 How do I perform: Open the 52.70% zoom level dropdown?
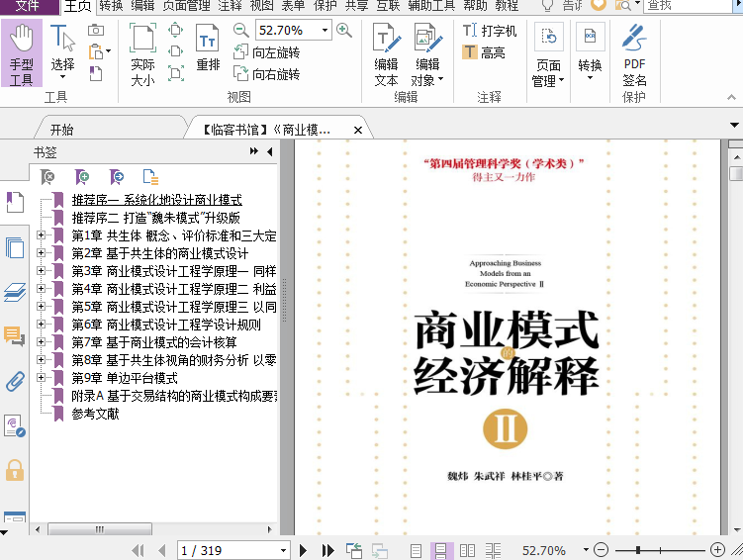point(325,31)
